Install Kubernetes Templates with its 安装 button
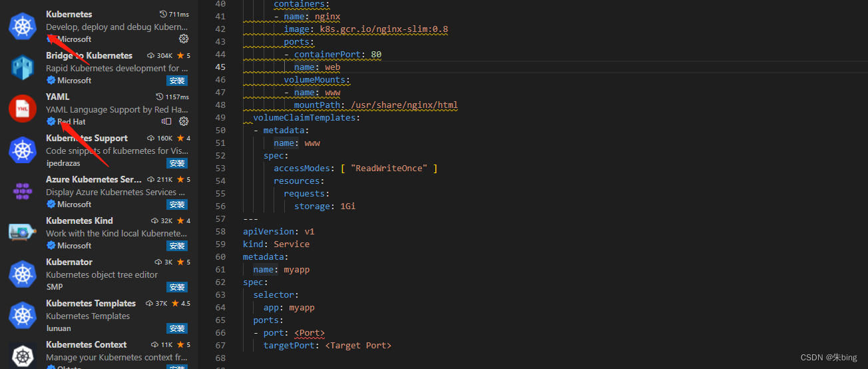This screenshot has height=369, width=868. (x=177, y=328)
